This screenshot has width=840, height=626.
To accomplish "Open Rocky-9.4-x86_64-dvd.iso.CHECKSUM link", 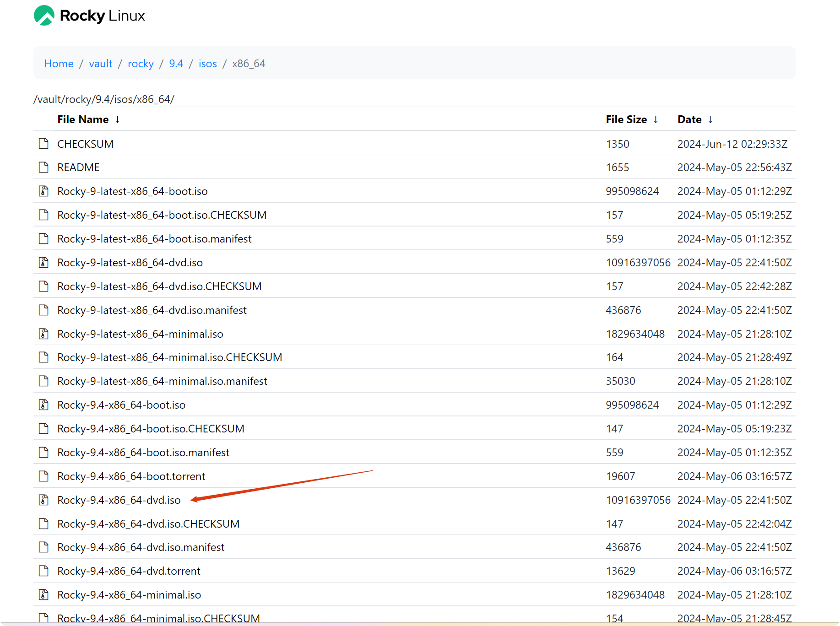I will pos(149,524).
